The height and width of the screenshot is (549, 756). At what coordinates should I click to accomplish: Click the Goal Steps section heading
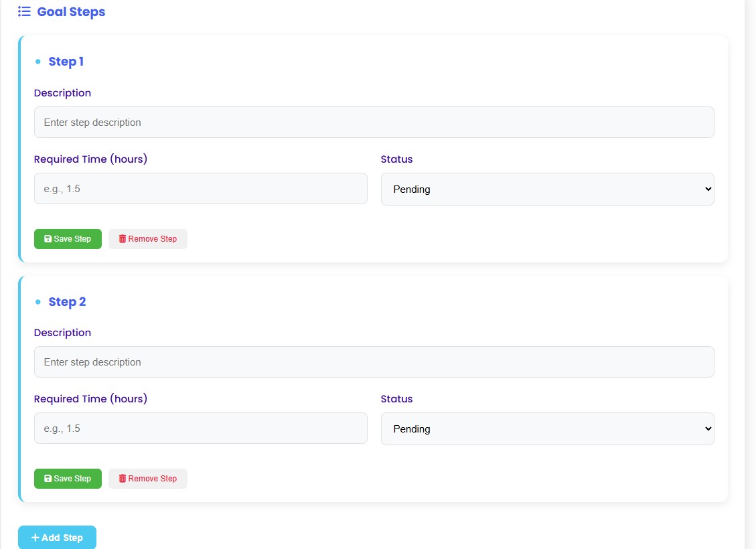[71, 11]
